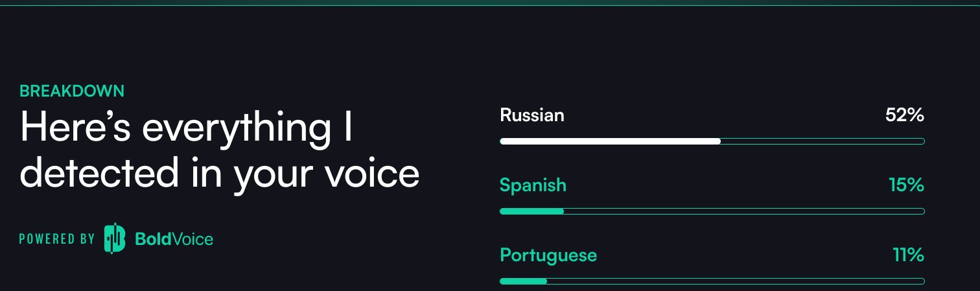Click the empty part of the Spanish bar
This screenshot has height=291, width=980.
coord(744,211)
